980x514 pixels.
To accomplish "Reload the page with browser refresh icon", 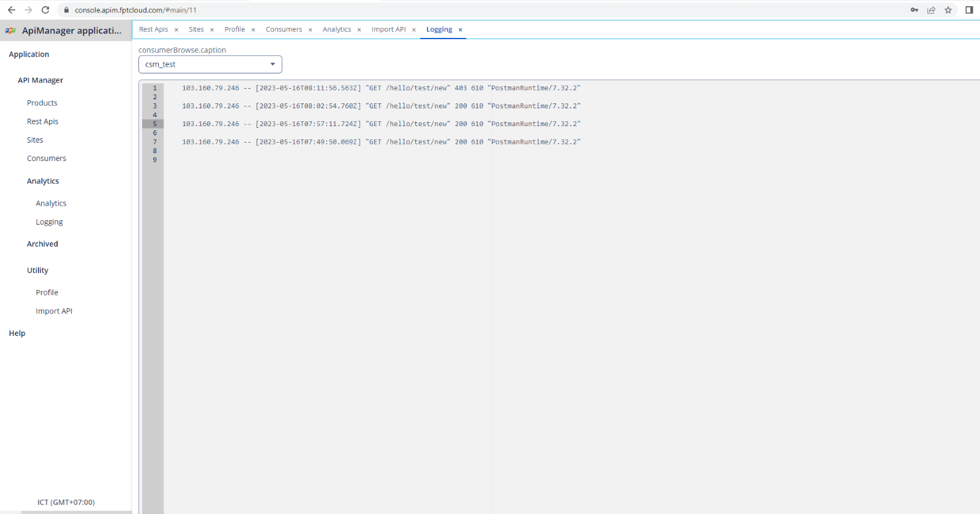I will 45,10.
